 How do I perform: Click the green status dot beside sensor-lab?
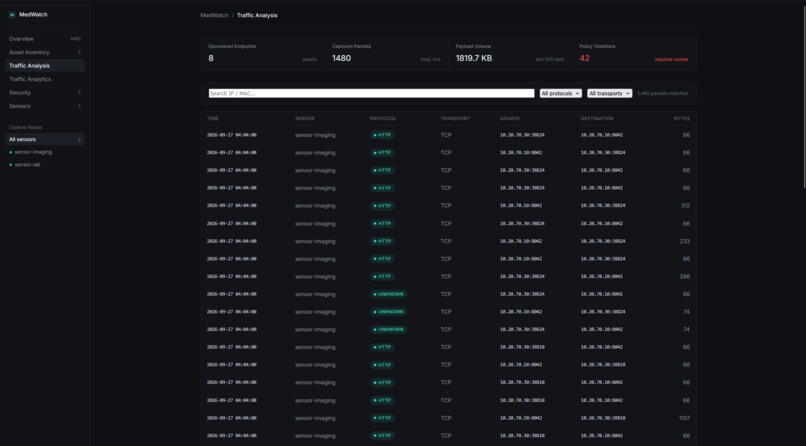pyautogui.click(x=11, y=165)
